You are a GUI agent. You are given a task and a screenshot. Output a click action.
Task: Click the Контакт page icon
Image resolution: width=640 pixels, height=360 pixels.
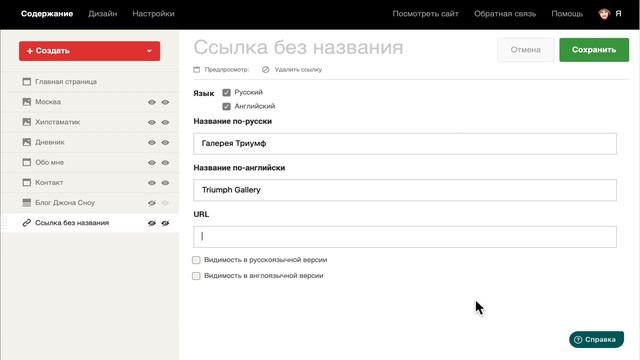click(27, 182)
